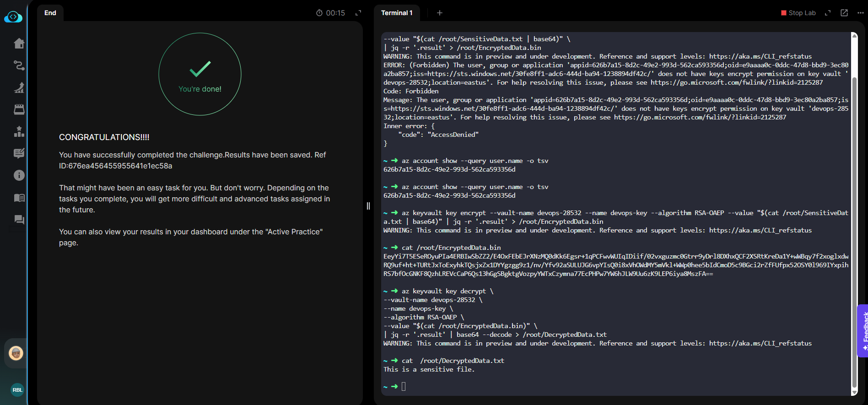This screenshot has width=868, height=405.
Task: Click the cloud logo at top left
Action: coord(13,17)
